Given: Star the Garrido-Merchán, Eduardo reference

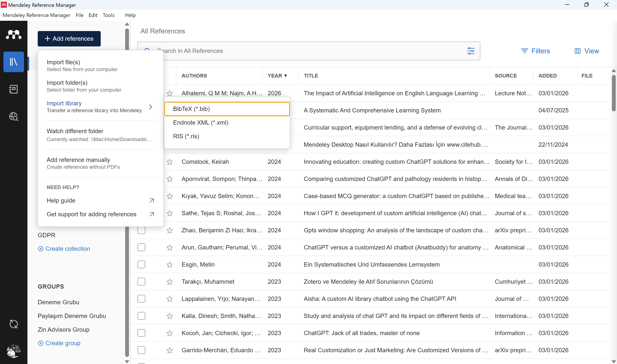Looking at the screenshot, I should pos(170,351).
